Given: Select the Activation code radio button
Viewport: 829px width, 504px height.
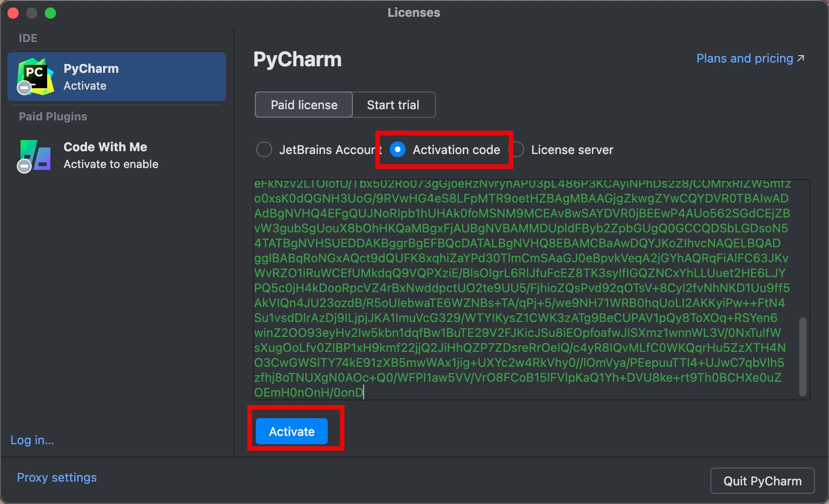Looking at the screenshot, I should (x=398, y=150).
